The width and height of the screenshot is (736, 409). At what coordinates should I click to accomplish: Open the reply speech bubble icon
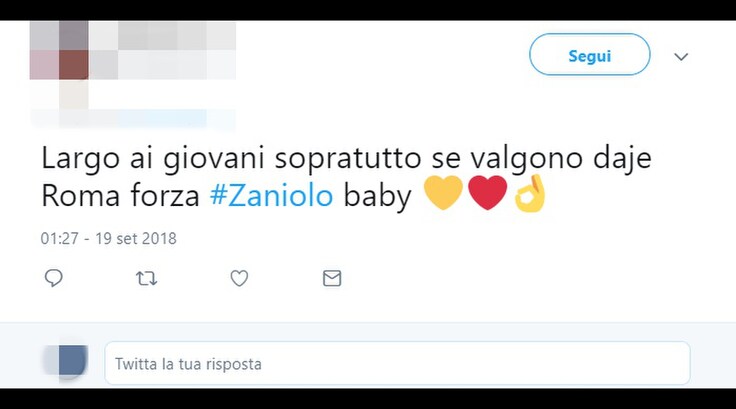(x=54, y=278)
